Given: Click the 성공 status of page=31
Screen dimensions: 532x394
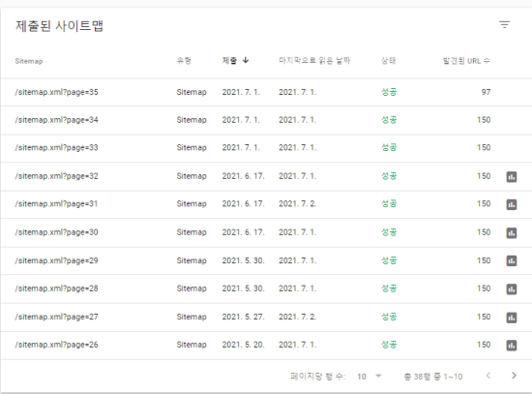Looking at the screenshot, I should [389, 203].
